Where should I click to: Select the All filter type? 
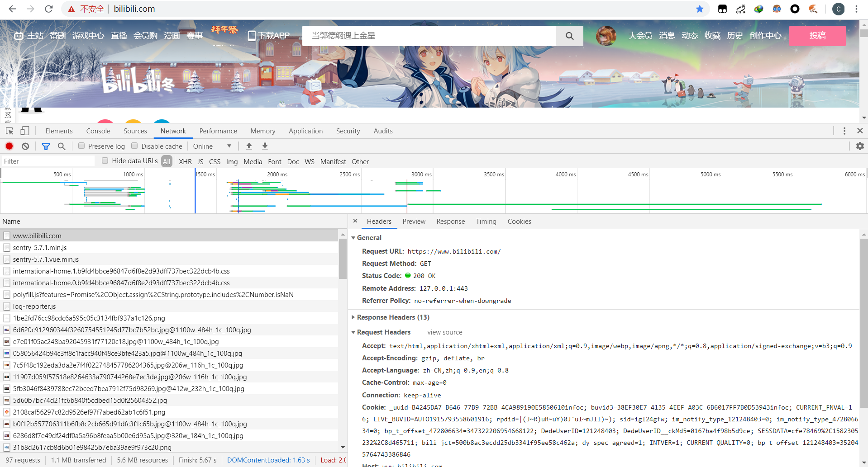coord(167,161)
